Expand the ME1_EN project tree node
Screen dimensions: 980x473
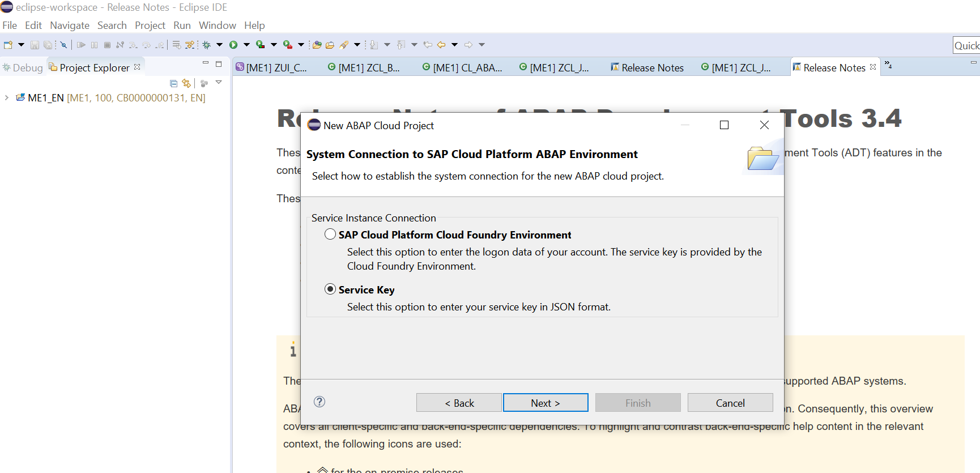(7, 97)
